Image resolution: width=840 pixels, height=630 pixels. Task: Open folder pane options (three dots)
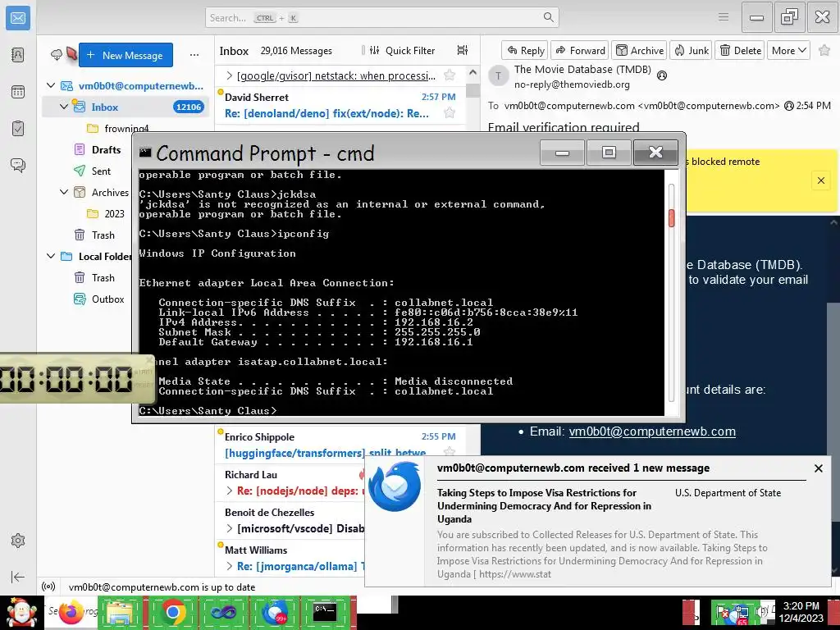[x=194, y=55]
